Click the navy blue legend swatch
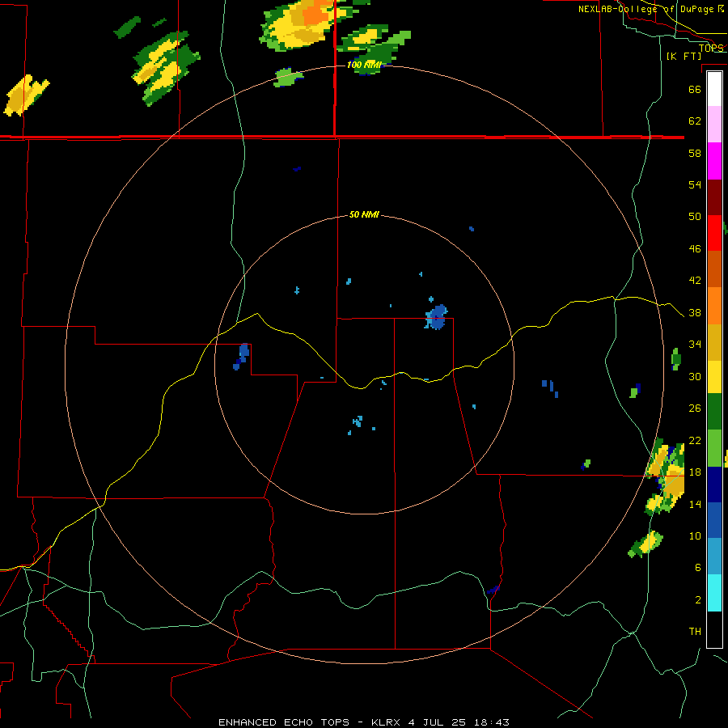 point(714,485)
